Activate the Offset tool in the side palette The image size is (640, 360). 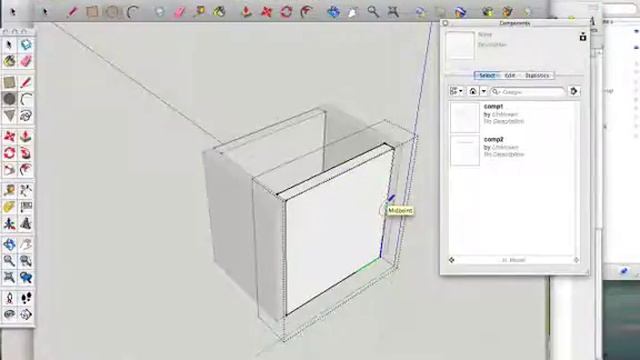(x=26, y=169)
